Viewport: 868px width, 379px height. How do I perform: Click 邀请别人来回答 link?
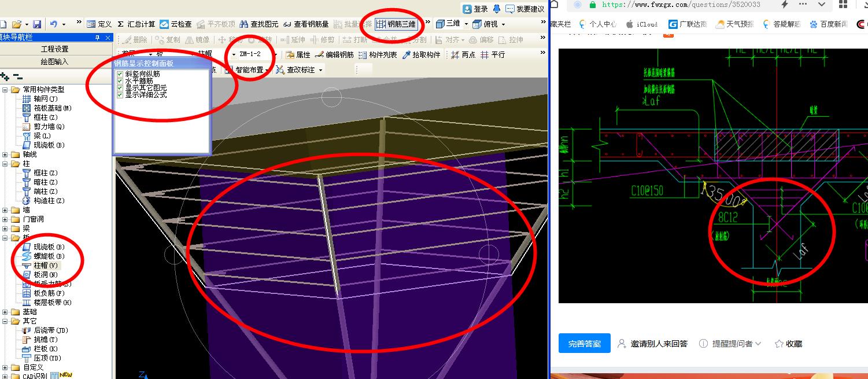[652, 344]
